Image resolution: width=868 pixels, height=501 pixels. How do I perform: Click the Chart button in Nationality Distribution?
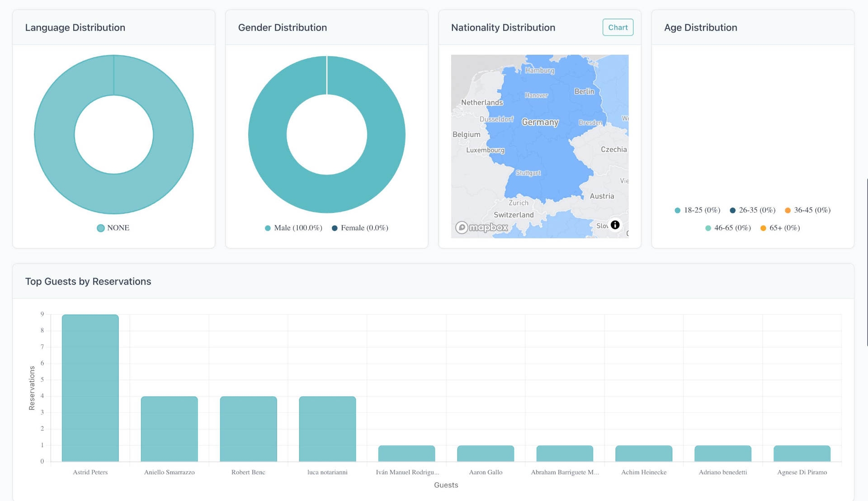pyautogui.click(x=618, y=27)
